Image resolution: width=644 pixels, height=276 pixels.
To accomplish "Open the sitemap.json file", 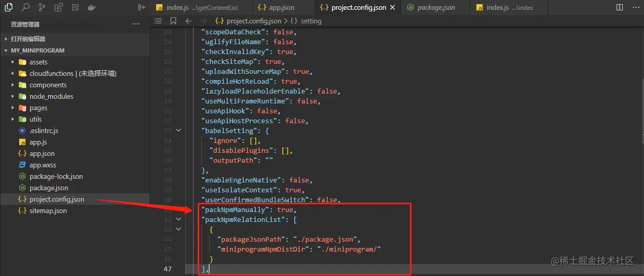I will [x=75, y=211].
